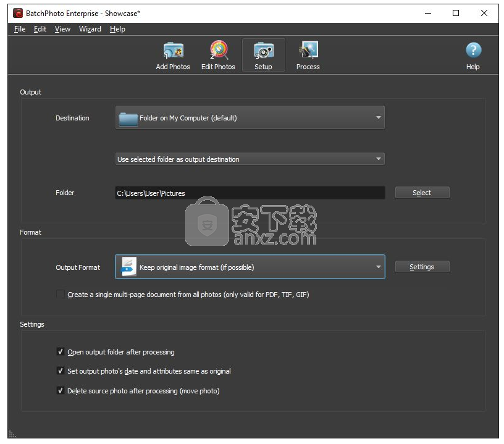Go to the Add Photos step
This screenshot has height=444, width=504.
(x=173, y=56)
